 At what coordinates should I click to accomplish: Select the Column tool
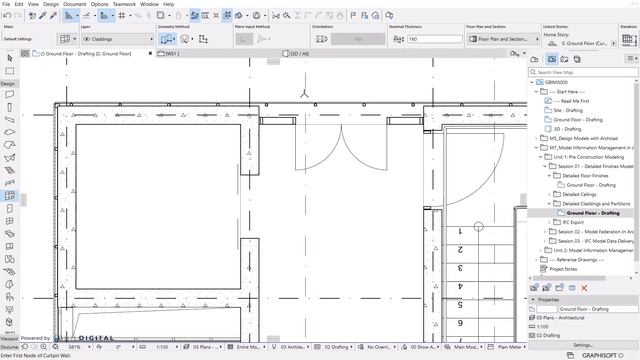tap(9, 107)
